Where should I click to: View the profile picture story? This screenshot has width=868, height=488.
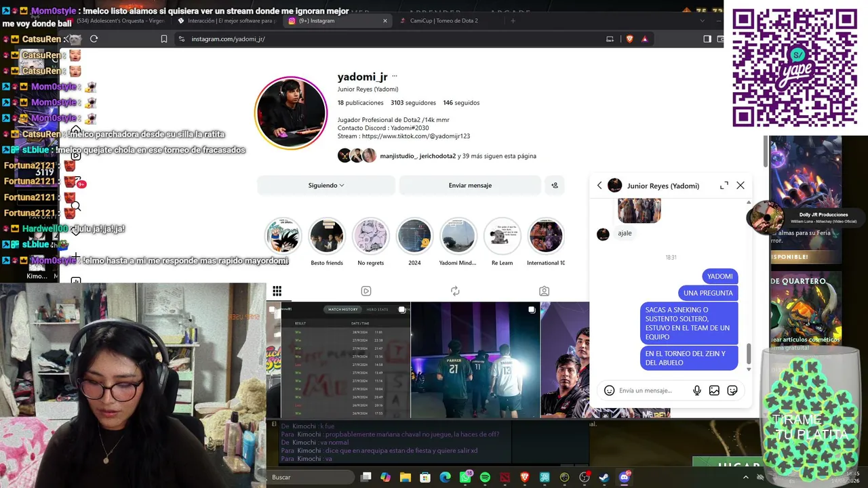[x=291, y=113]
